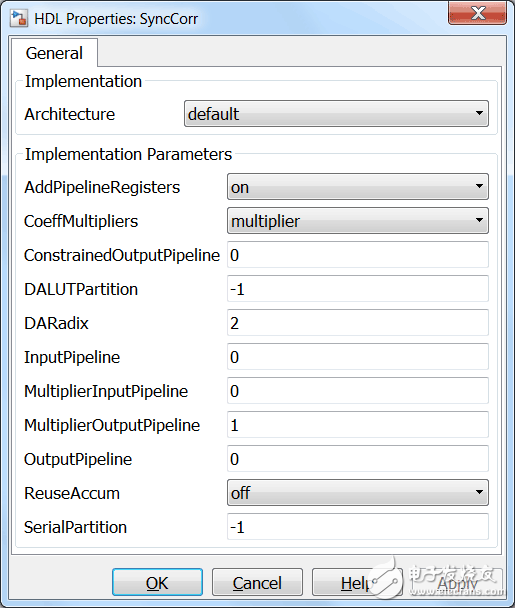This screenshot has width=515, height=608.
Task: Open the Architecture dropdown
Action: 336,114
